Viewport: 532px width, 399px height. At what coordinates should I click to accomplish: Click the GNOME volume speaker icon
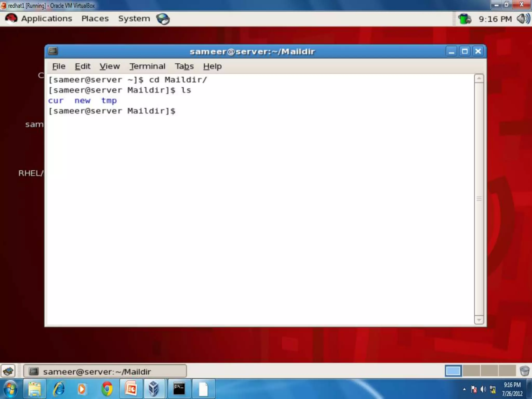pyautogui.click(x=523, y=19)
